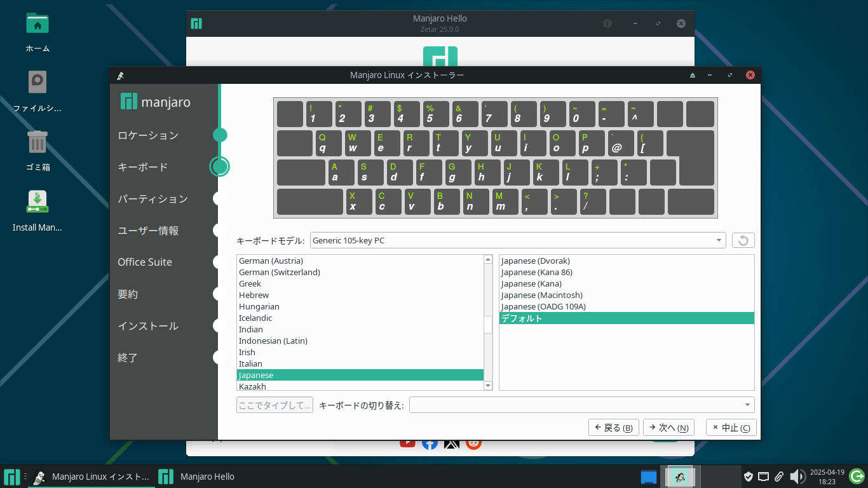Viewport: 868px width, 488px height.
Task: Open the Manjaro application menu in taskbar
Action: tap(11, 477)
